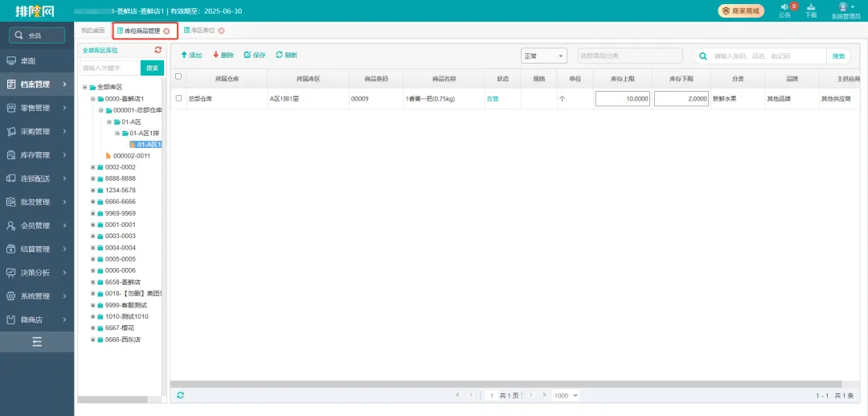Switch to the 库区库位 tab
Viewport: 868px width, 416px height.
tap(199, 31)
